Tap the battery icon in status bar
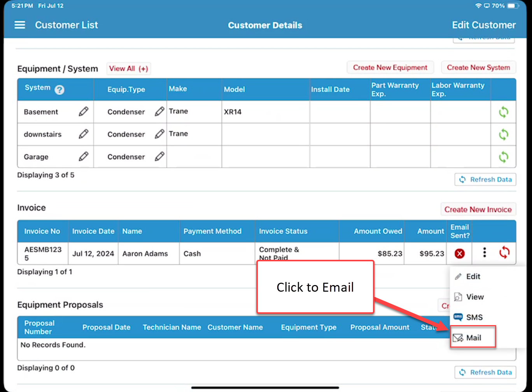Image resolution: width=532 pixels, height=392 pixels. (x=513, y=6)
